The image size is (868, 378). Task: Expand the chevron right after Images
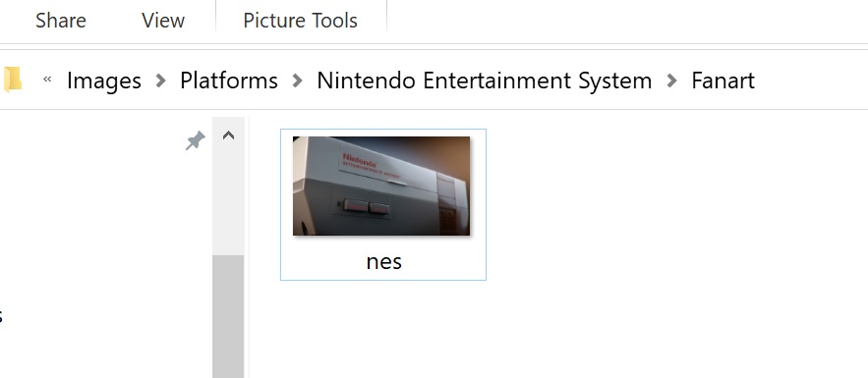[160, 81]
